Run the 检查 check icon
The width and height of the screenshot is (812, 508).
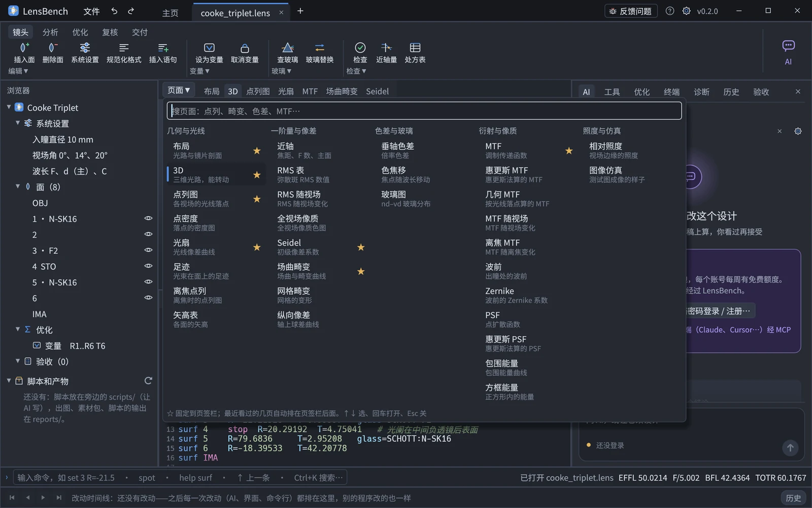pyautogui.click(x=360, y=48)
